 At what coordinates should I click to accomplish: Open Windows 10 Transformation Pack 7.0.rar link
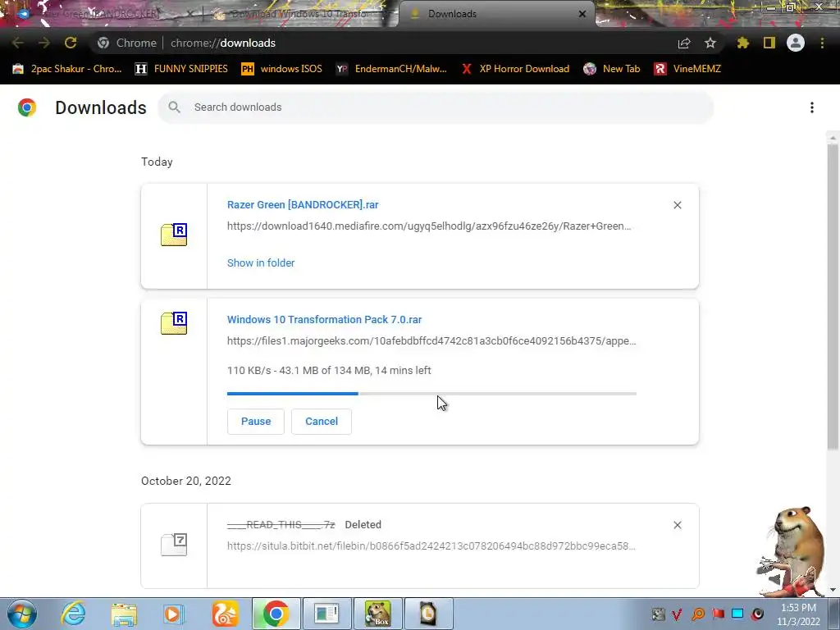[324, 319]
